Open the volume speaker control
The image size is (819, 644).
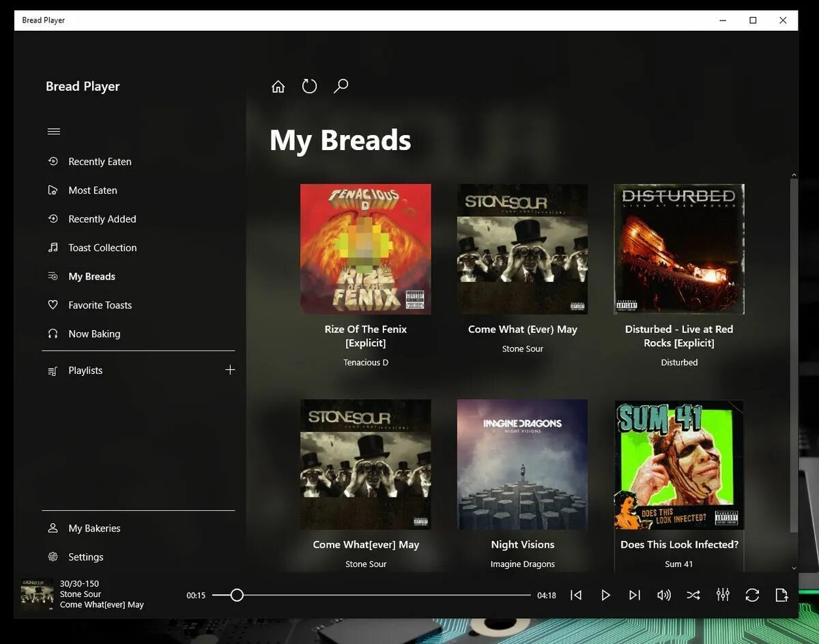click(664, 595)
